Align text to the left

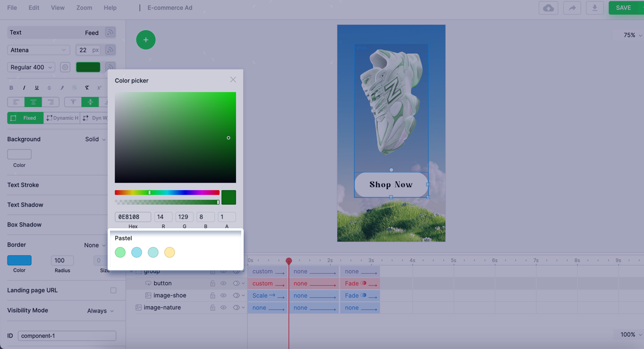[x=16, y=102]
